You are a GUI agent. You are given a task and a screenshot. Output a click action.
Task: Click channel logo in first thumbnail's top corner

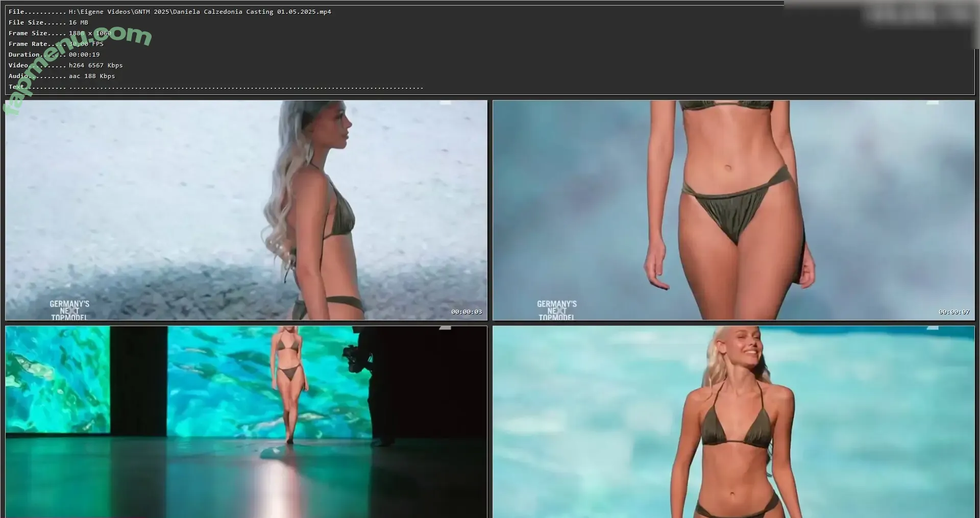(445, 103)
